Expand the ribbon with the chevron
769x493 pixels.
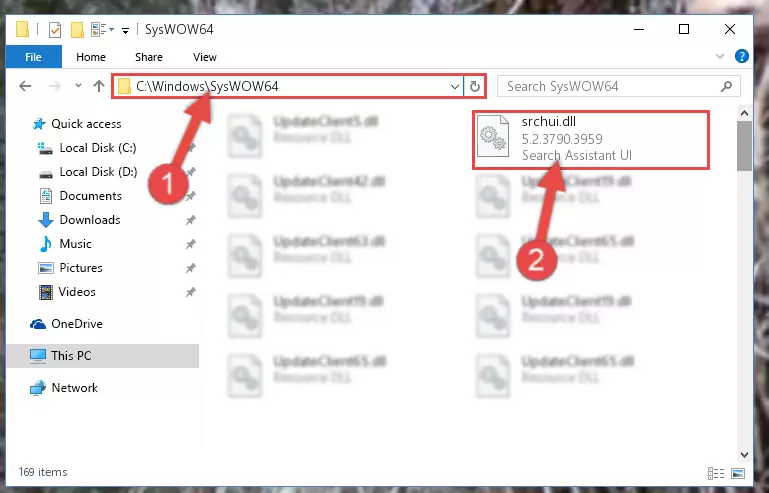tap(719, 56)
